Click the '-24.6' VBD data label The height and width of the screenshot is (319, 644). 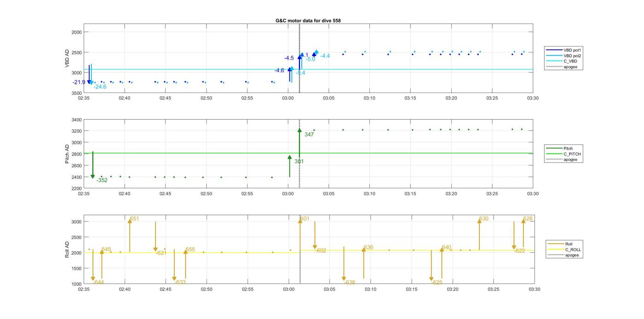point(100,87)
